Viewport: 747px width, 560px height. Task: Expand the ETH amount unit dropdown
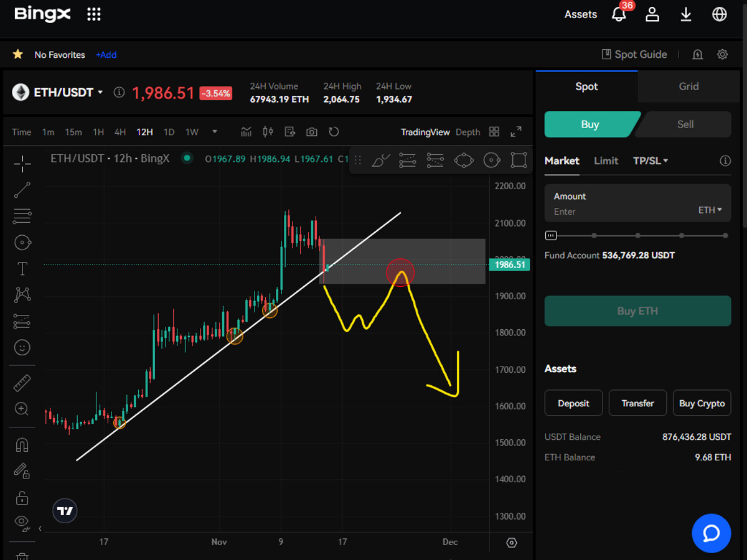[710, 210]
